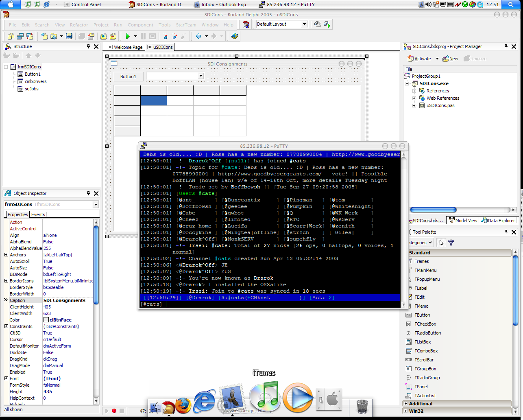Open the File menu
This screenshot has height=420, width=523.
(13, 25)
